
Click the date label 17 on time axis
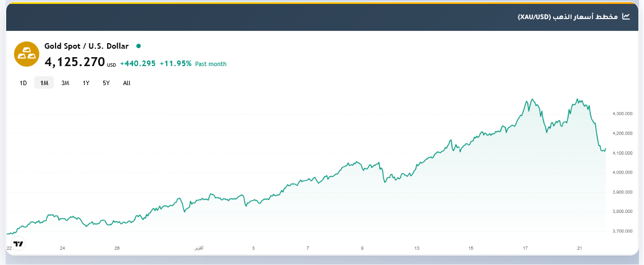pyautogui.click(x=526, y=248)
